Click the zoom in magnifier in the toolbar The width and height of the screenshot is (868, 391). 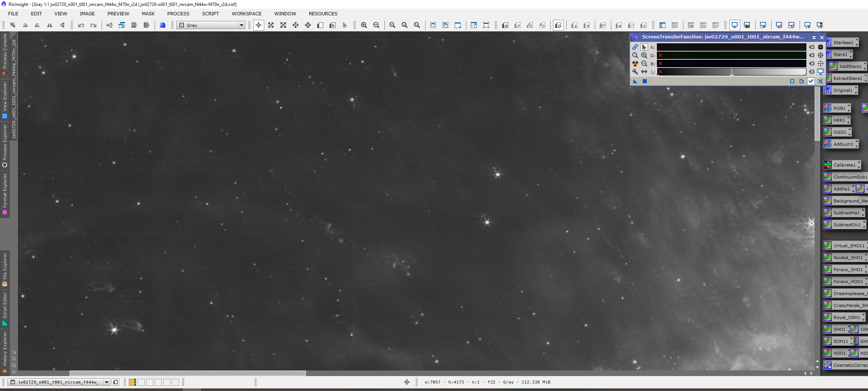[364, 25]
